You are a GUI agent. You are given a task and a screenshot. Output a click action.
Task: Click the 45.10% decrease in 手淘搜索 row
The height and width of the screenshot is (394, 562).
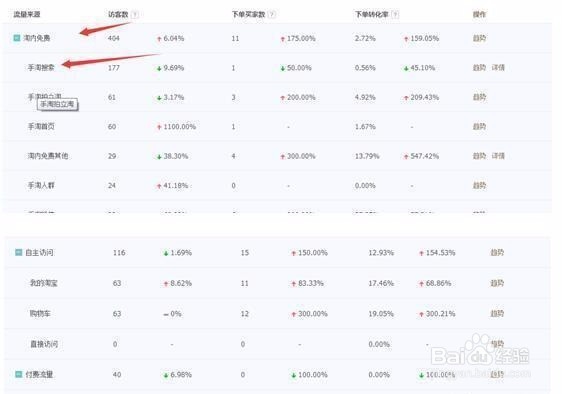(x=423, y=68)
